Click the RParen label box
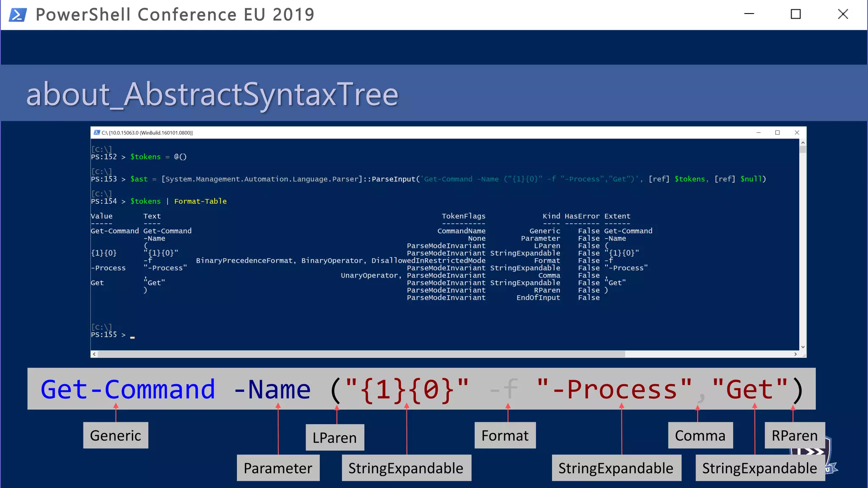 pyautogui.click(x=795, y=435)
